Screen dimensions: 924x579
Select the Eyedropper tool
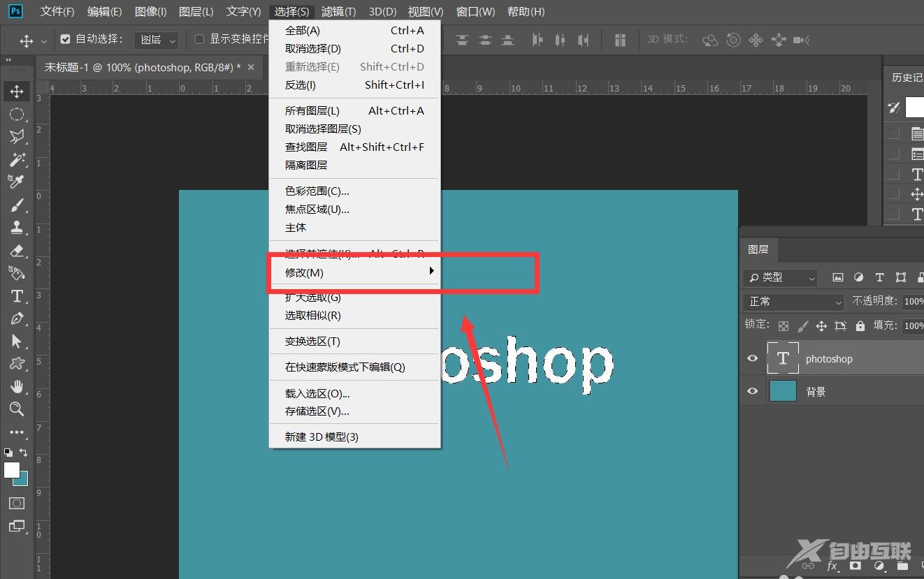point(17,182)
